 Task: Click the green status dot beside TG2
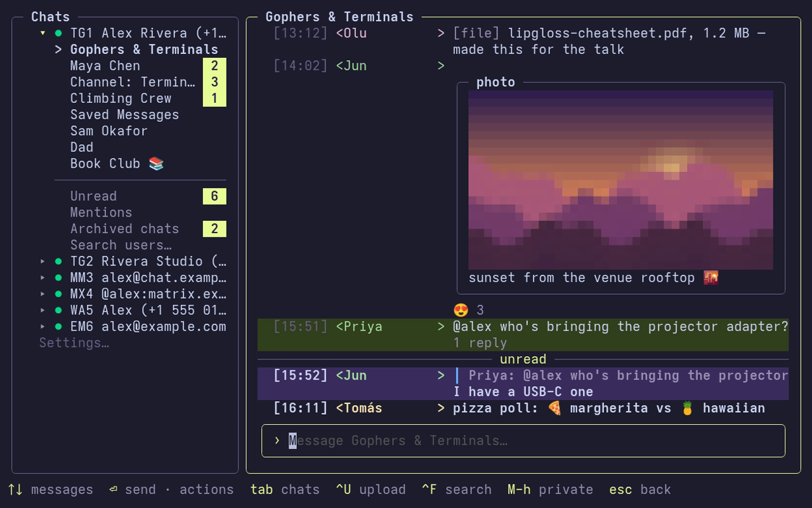(58, 261)
